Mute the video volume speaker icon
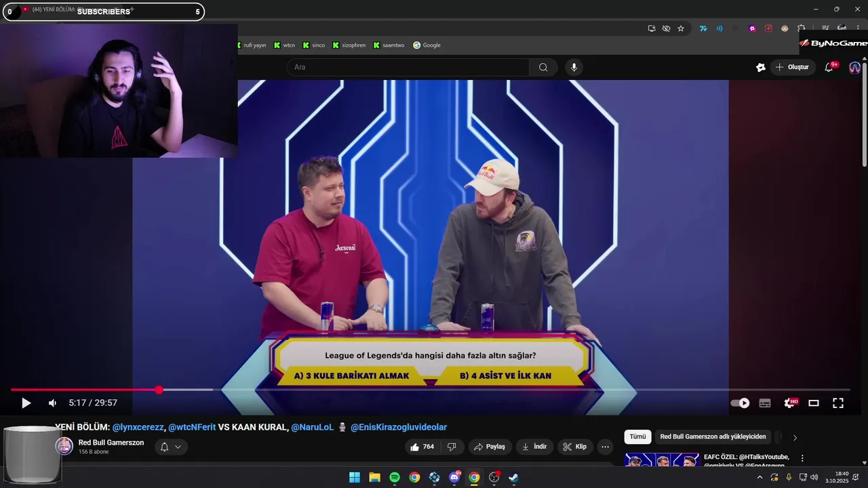The image size is (868, 488). coord(52,403)
